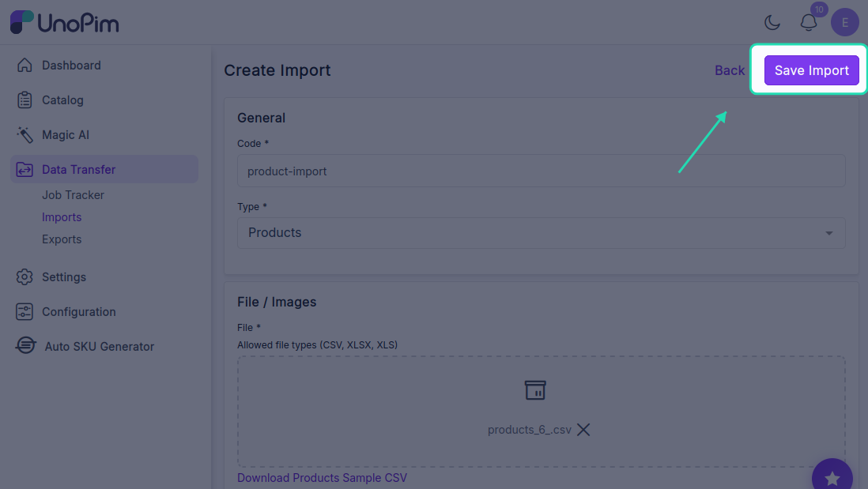This screenshot has height=489, width=868.
Task: Expand Type dropdown arrow
Action: point(828,233)
